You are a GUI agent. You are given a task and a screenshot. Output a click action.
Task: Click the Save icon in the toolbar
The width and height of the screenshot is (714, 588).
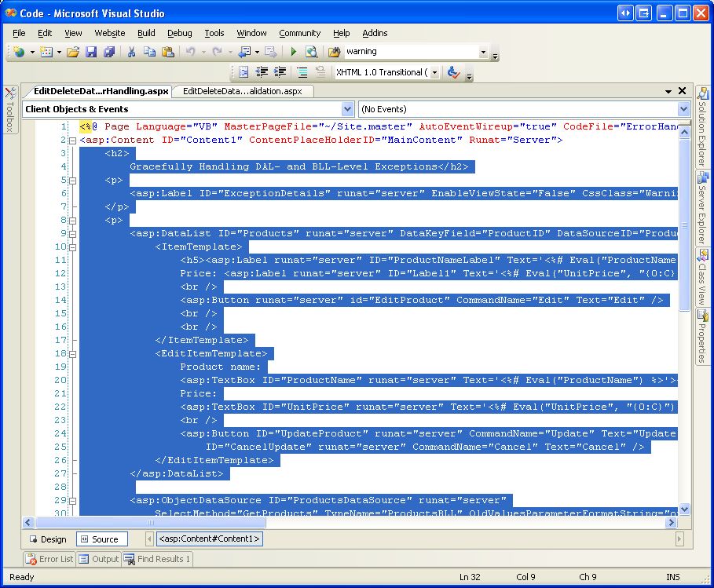91,52
